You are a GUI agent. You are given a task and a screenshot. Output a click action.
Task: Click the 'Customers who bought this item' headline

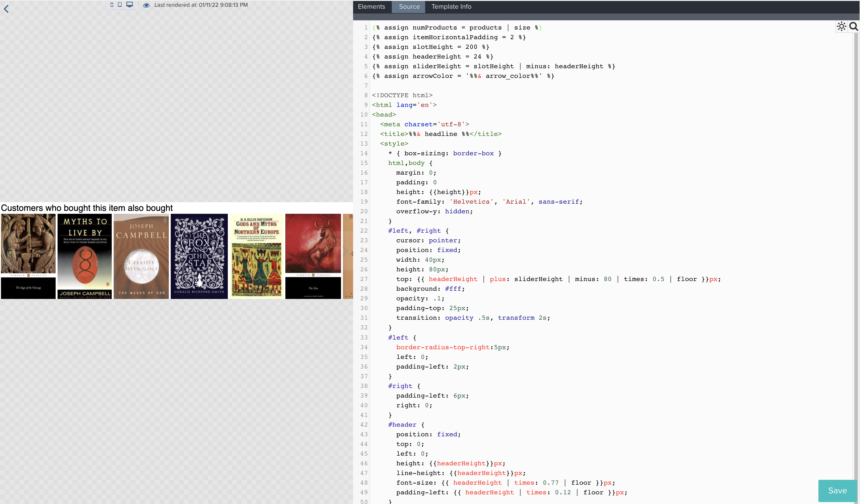point(87,208)
